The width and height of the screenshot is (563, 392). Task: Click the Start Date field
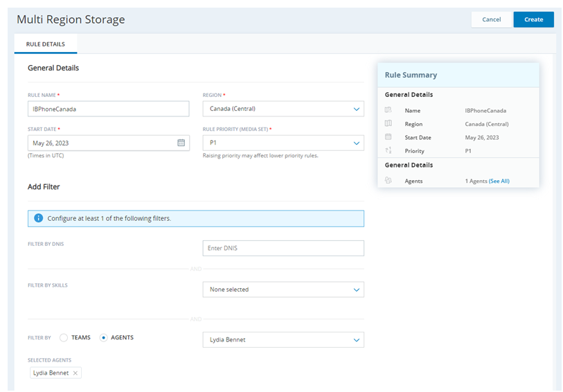[109, 143]
